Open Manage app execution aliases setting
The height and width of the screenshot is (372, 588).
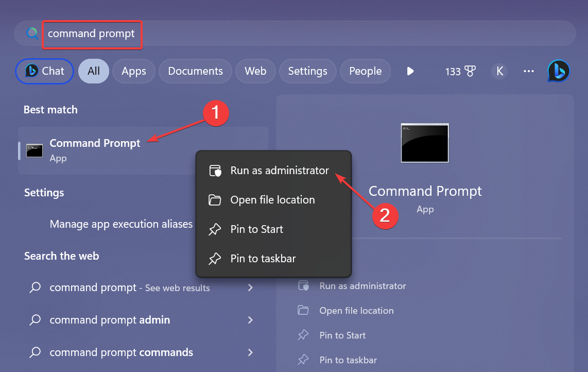click(121, 224)
